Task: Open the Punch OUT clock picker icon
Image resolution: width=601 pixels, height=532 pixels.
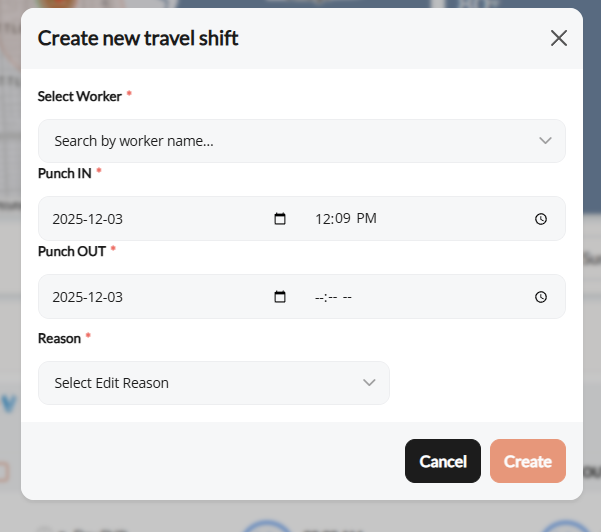Action: coord(541,297)
